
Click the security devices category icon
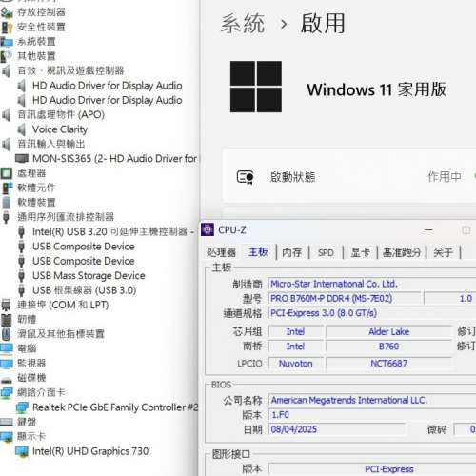[7, 28]
